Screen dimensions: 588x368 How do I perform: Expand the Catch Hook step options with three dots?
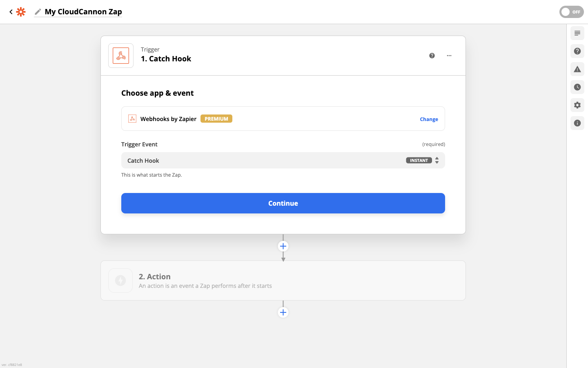[449, 55]
